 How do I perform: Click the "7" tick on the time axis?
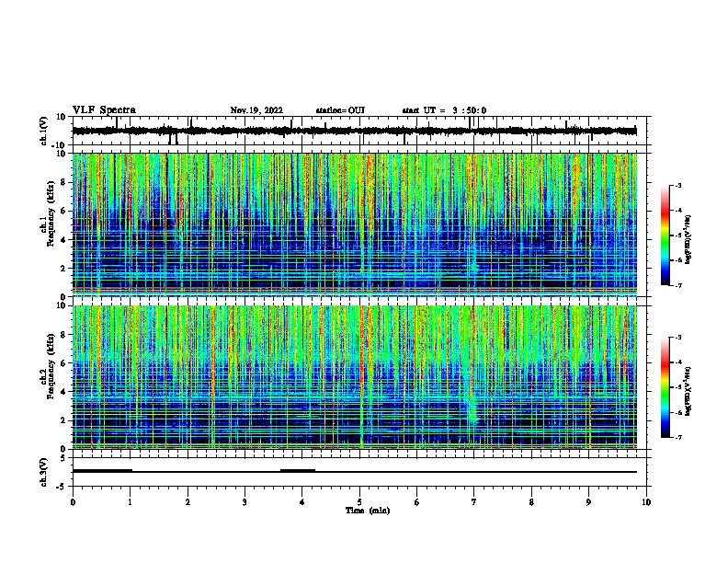tap(474, 502)
